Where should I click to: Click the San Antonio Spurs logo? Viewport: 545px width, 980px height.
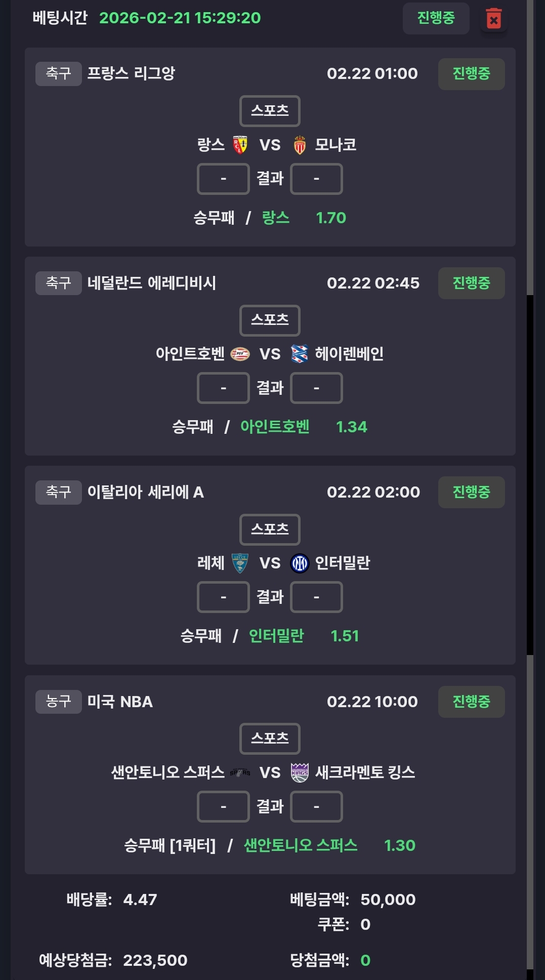(x=240, y=772)
